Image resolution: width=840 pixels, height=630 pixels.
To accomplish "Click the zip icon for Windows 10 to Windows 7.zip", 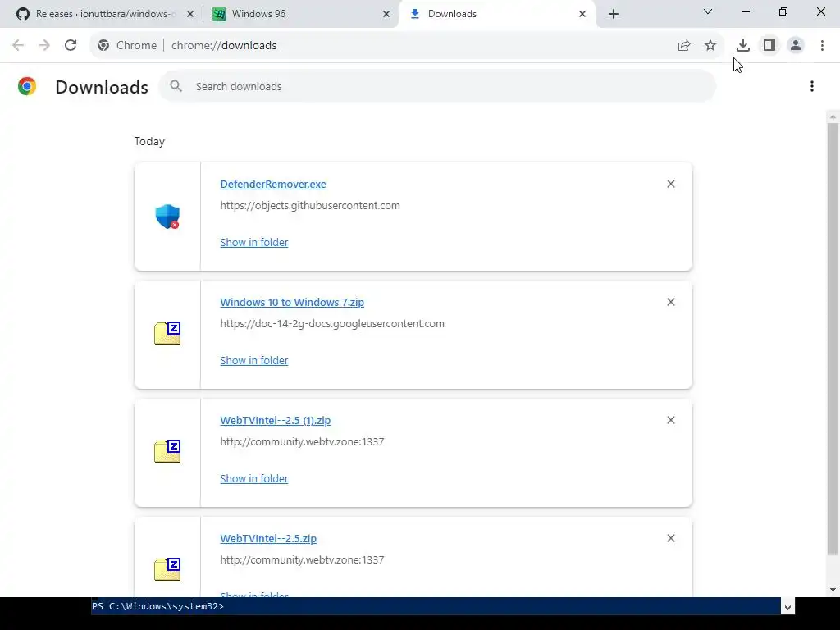I will [167, 333].
